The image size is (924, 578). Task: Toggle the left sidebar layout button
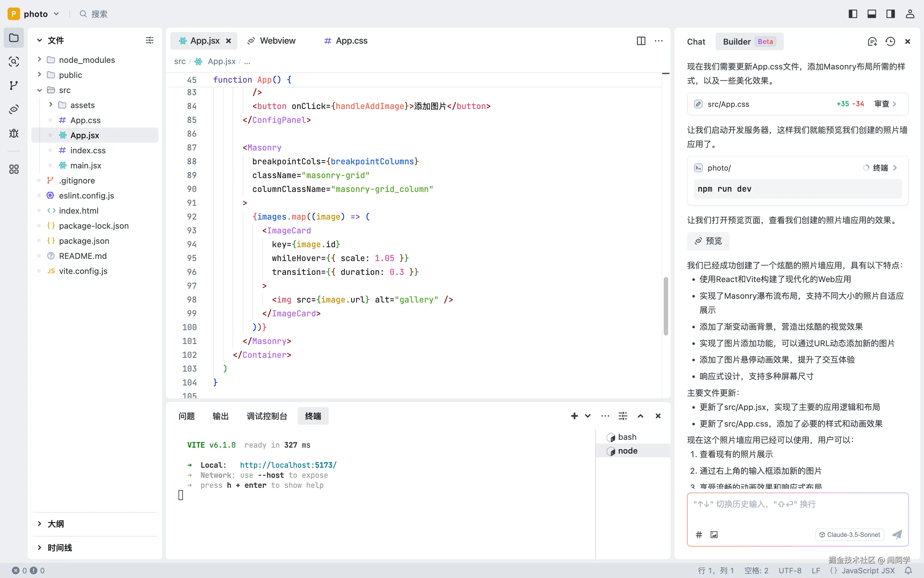click(852, 14)
